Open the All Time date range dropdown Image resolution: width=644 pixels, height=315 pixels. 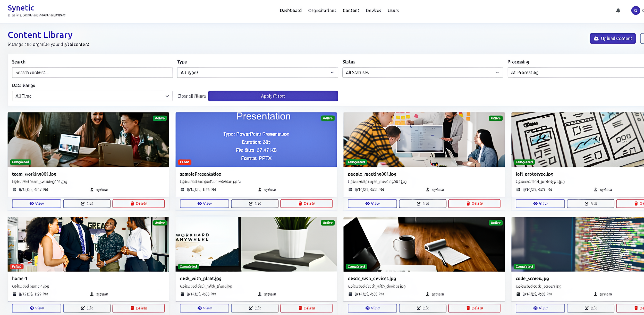pos(92,96)
